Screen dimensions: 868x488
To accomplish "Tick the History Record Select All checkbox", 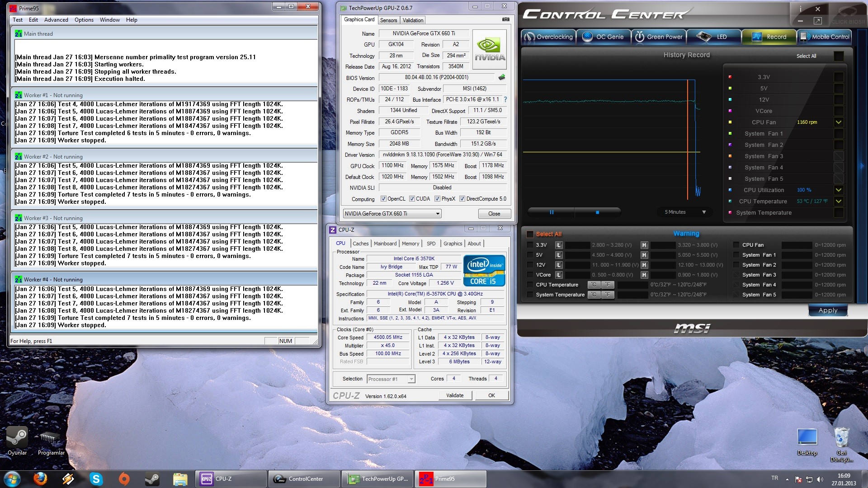I will [839, 56].
